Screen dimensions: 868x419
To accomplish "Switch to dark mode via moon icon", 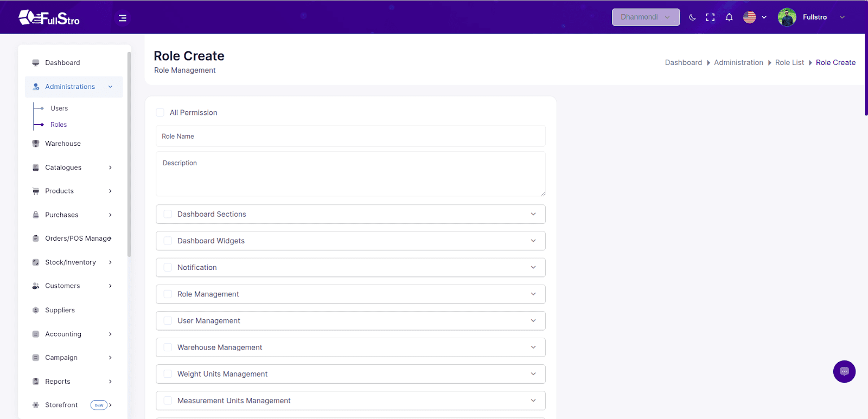I will pos(692,17).
